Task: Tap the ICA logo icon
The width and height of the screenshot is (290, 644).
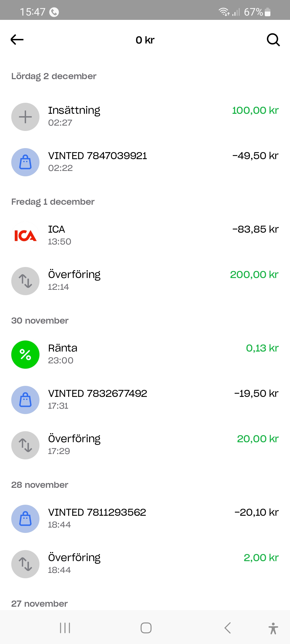Action: click(25, 236)
